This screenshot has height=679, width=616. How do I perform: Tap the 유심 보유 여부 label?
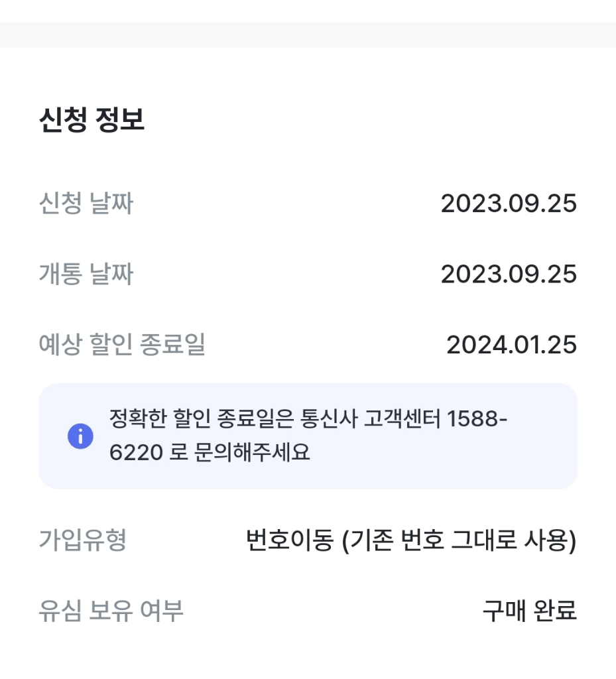click(111, 611)
